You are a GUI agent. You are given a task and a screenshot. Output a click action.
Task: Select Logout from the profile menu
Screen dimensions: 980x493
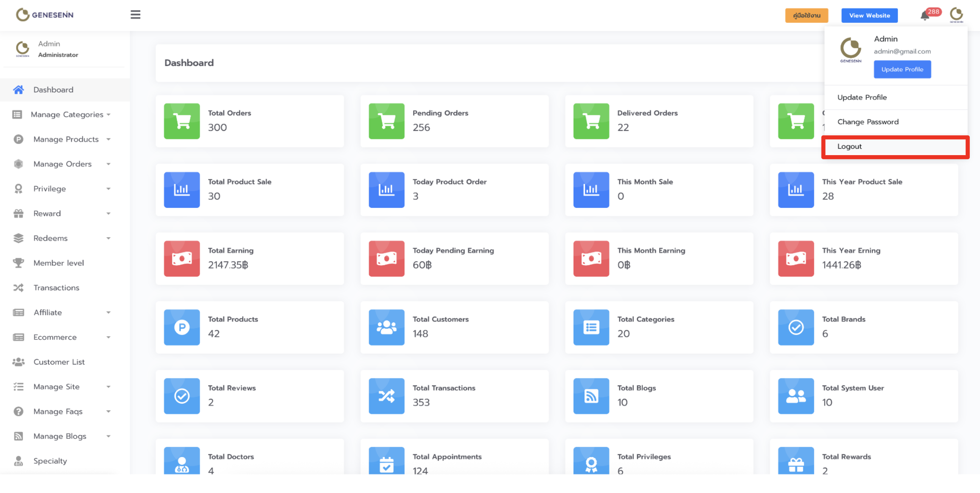[850, 147]
